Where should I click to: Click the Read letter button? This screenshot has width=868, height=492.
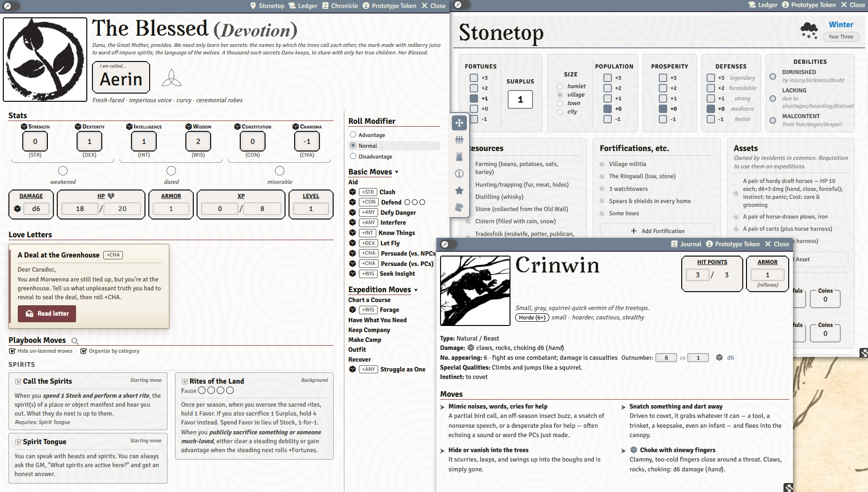(47, 313)
